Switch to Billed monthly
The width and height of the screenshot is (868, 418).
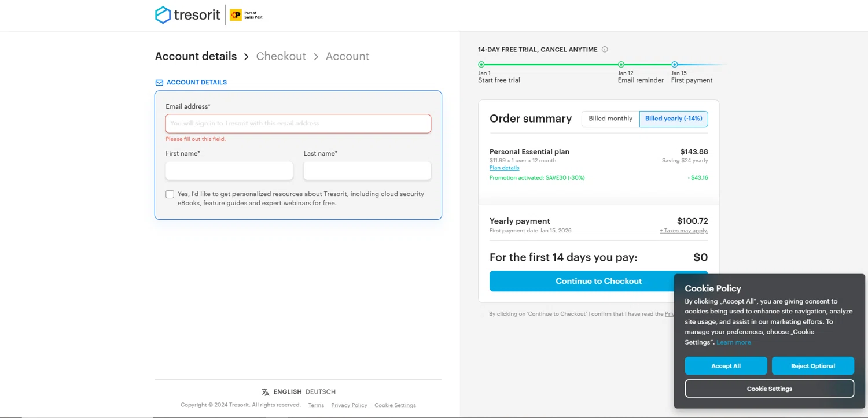coord(610,119)
